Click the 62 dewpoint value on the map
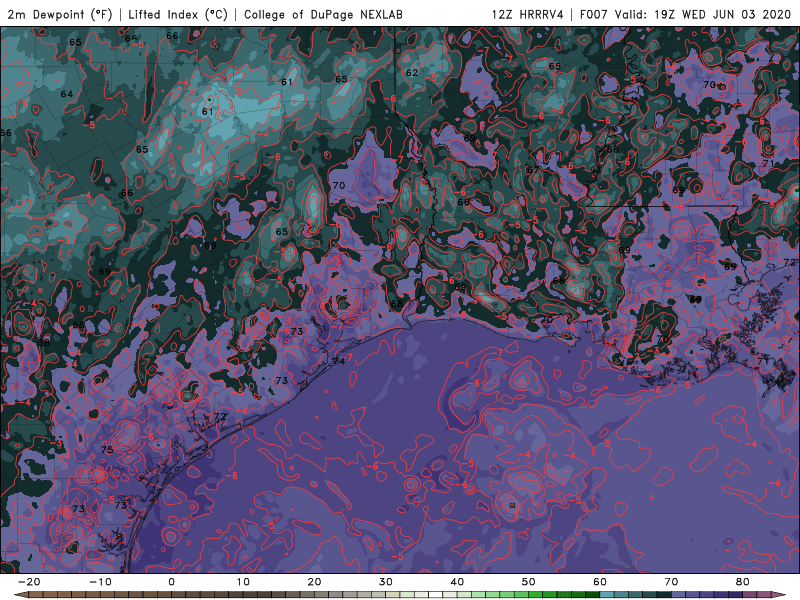The height and width of the screenshot is (600, 800). pyautogui.click(x=412, y=72)
